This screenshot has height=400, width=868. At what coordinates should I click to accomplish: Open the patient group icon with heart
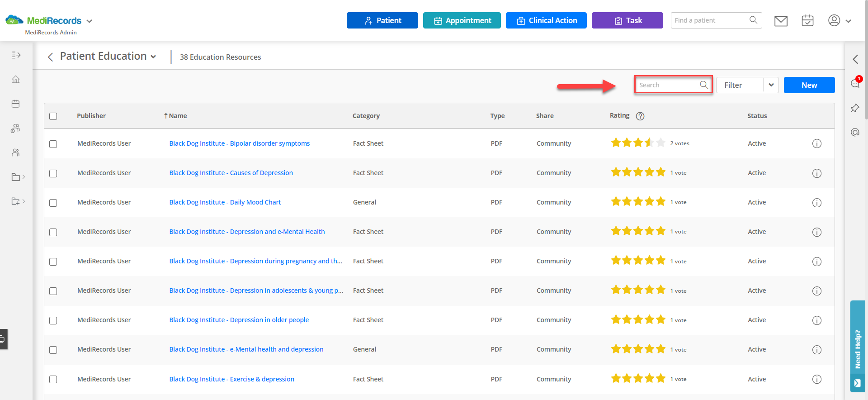click(16, 129)
